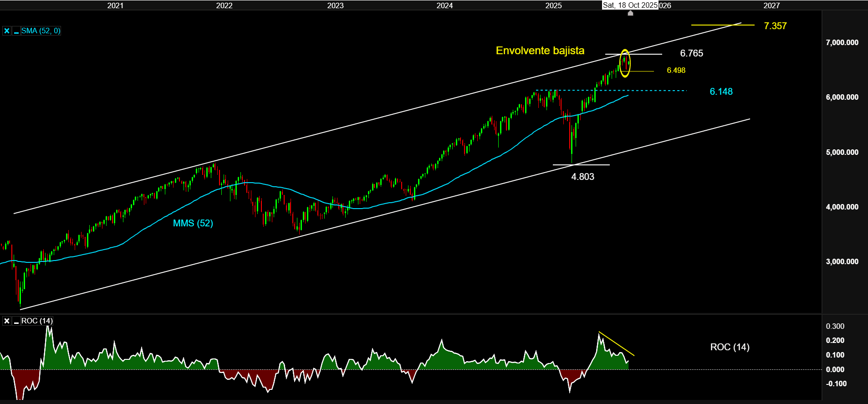Click the 2027 year on time axis

[771, 5]
